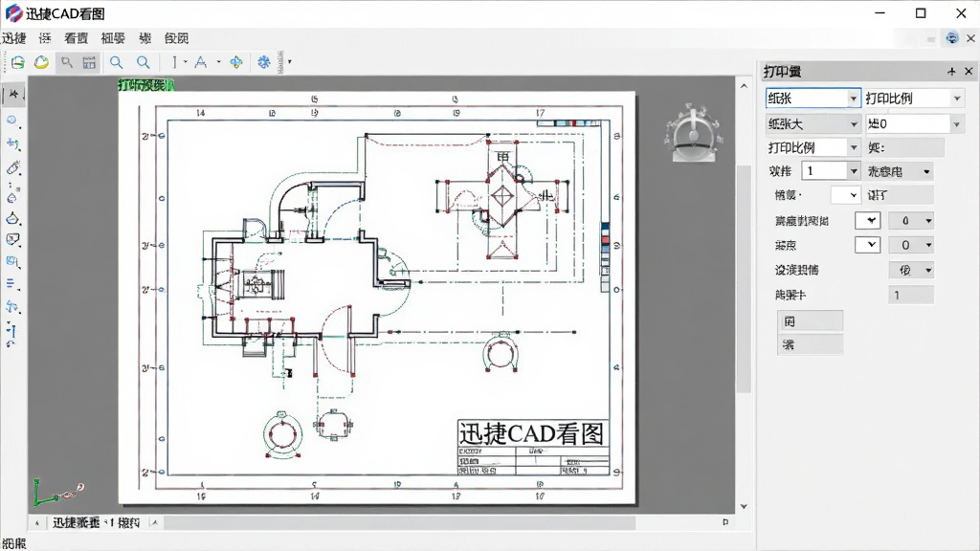Click the green open-file toolbar icon
Viewport: 980px width, 551px height.
click(17, 62)
